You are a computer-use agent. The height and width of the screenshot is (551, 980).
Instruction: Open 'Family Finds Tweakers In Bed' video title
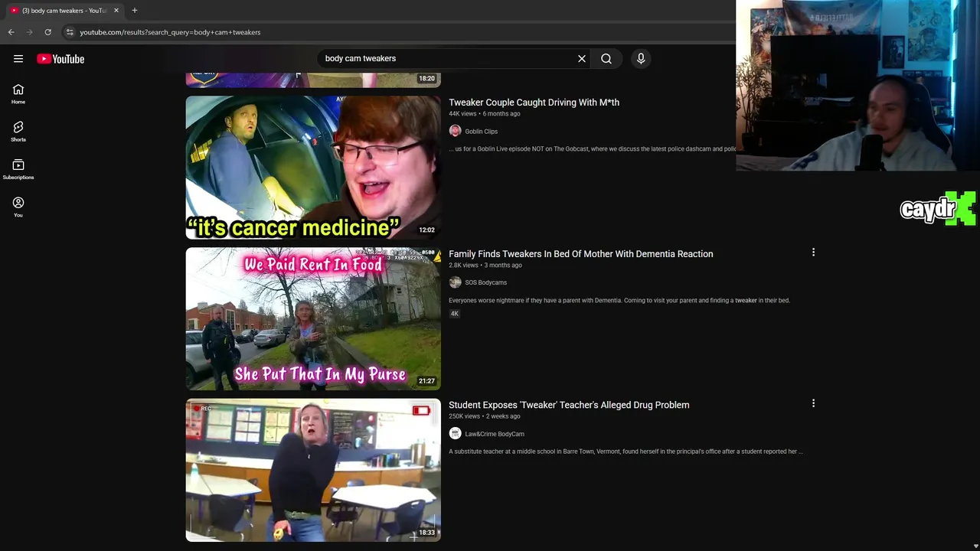[580, 253]
